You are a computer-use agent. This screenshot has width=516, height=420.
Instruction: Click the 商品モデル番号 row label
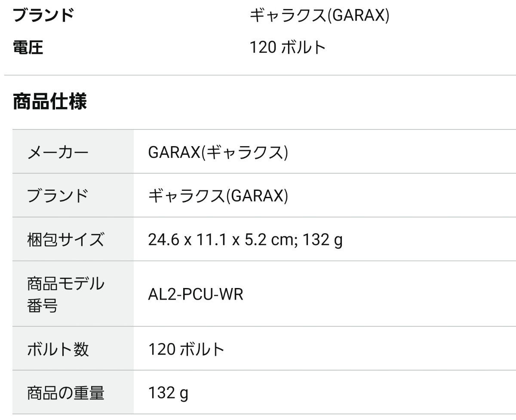[x=65, y=295]
